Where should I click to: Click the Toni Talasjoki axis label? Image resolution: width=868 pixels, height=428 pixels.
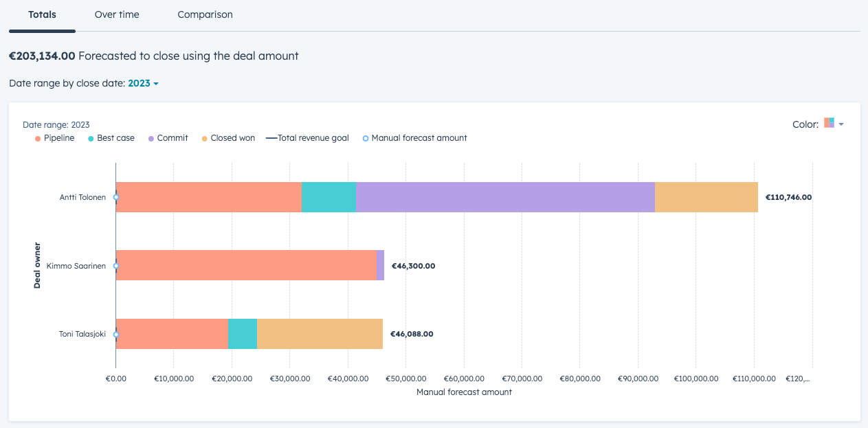82,335
